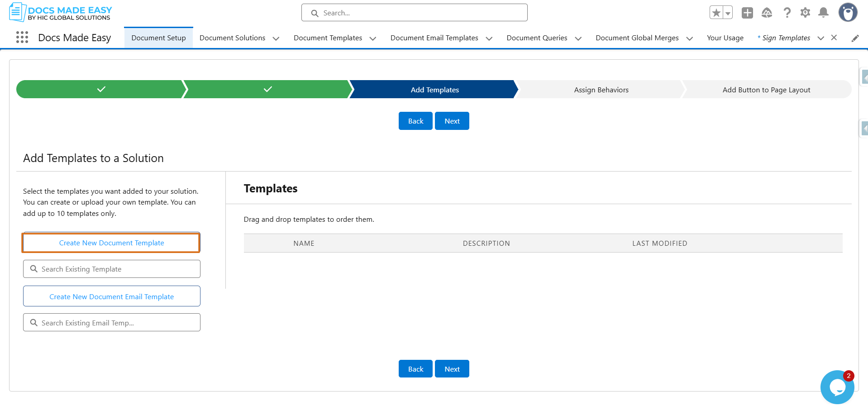This screenshot has height=406, width=868.
Task: Open the Trailhead guidance icon
Action: 767,13
